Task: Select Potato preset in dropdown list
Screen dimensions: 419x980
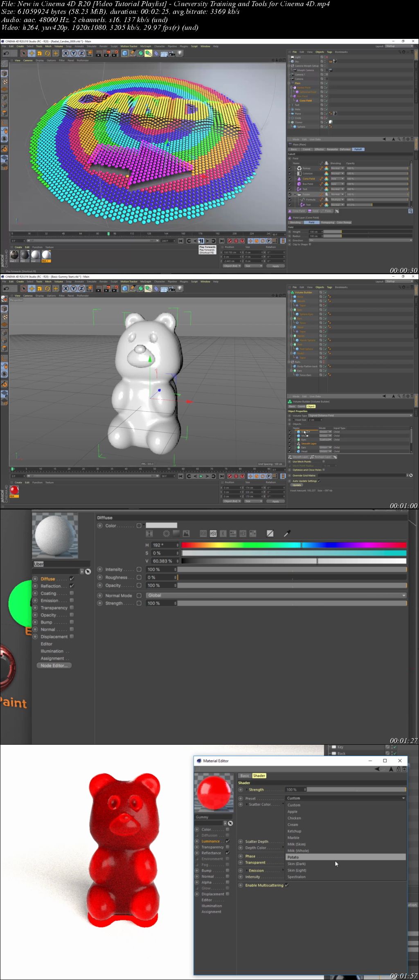Action: point(346,857)
